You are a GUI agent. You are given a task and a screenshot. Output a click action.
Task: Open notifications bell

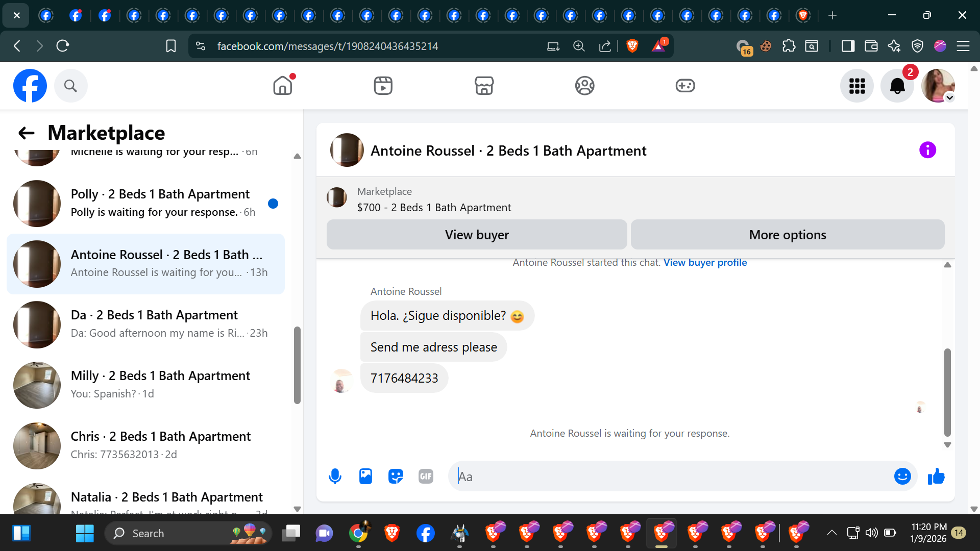[897, 86]
